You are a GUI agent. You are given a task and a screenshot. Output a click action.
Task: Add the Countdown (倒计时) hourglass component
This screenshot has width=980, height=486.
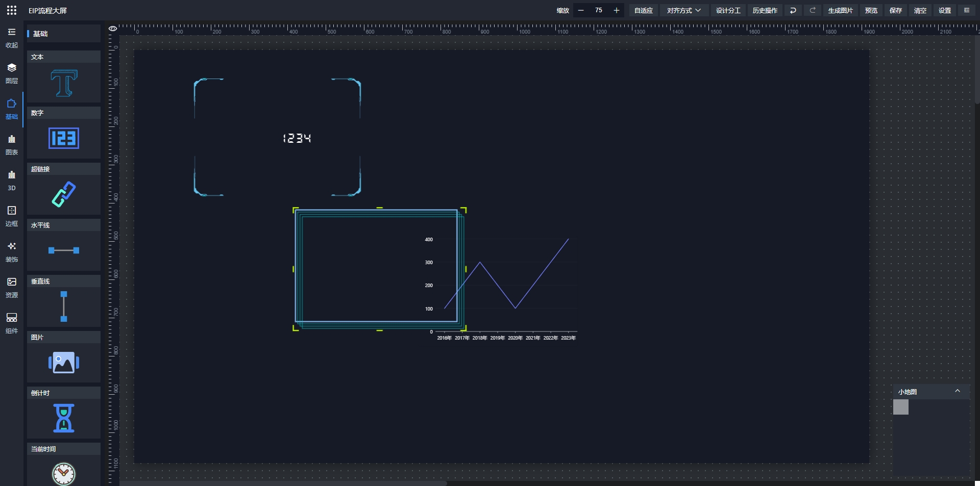click(x=64, y=418)
